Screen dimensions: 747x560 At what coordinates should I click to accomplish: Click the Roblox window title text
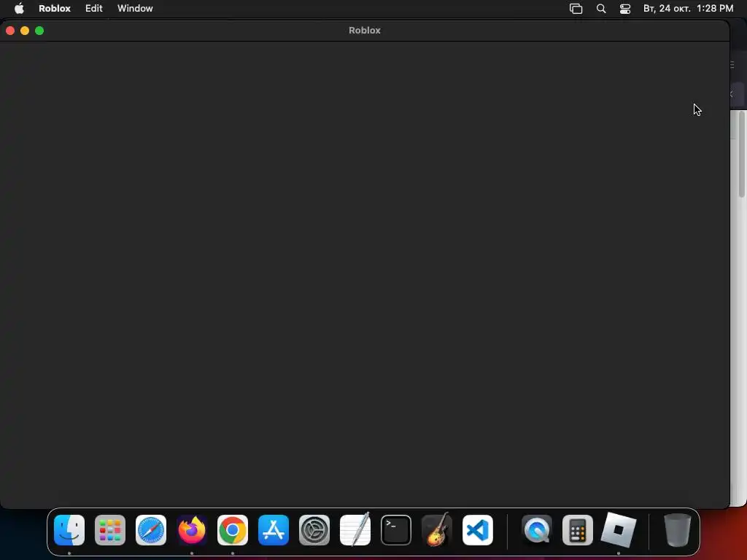365,30
